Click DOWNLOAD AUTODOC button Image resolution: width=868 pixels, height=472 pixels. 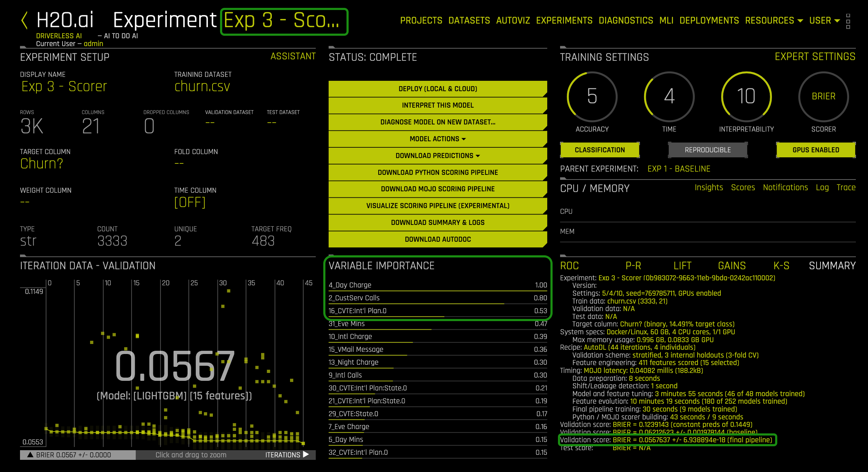(x=438, y=239)
